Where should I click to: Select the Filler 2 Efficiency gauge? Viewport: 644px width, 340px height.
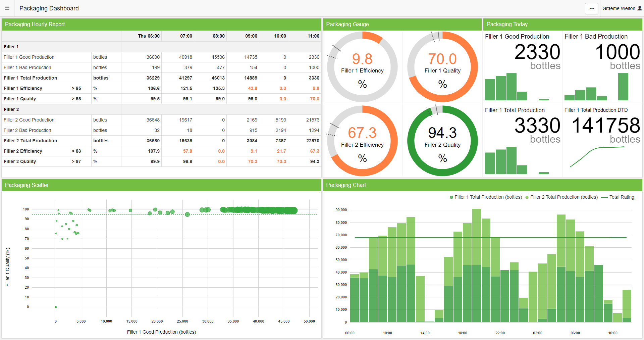pyautogui.click(x=362, y=141)
